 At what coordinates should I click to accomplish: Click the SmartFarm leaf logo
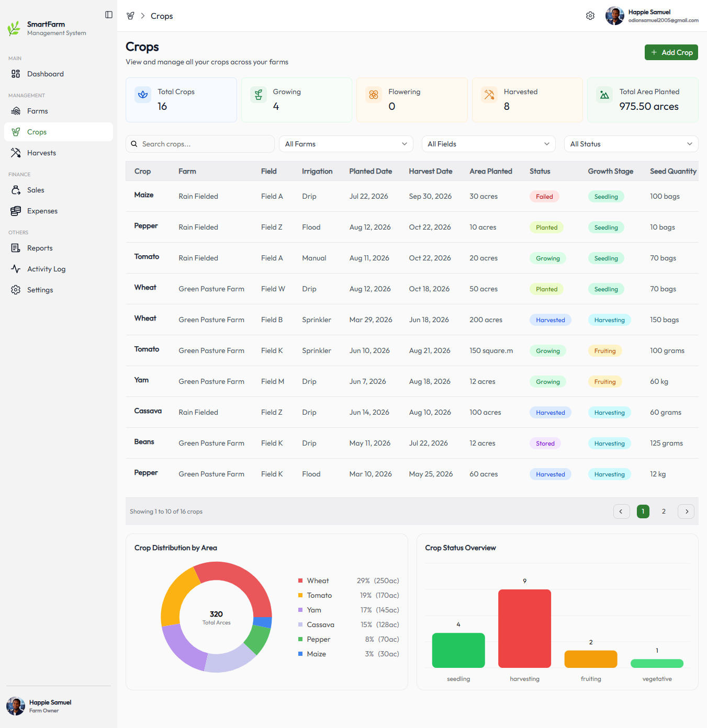tap(14, 28)
